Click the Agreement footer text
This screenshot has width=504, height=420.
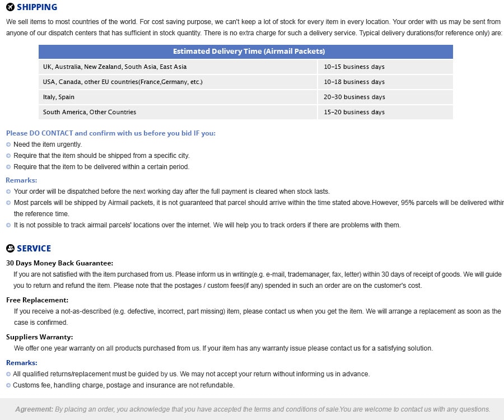pos(253,409)
